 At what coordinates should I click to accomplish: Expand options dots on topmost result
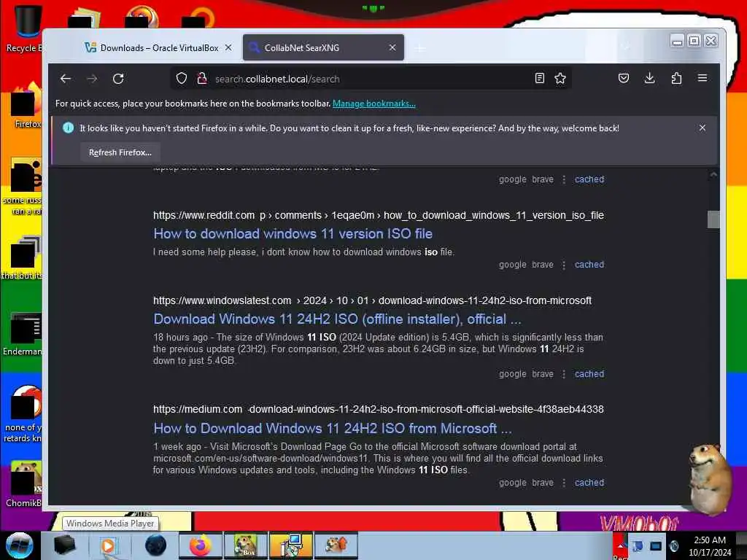coord(564,179)
